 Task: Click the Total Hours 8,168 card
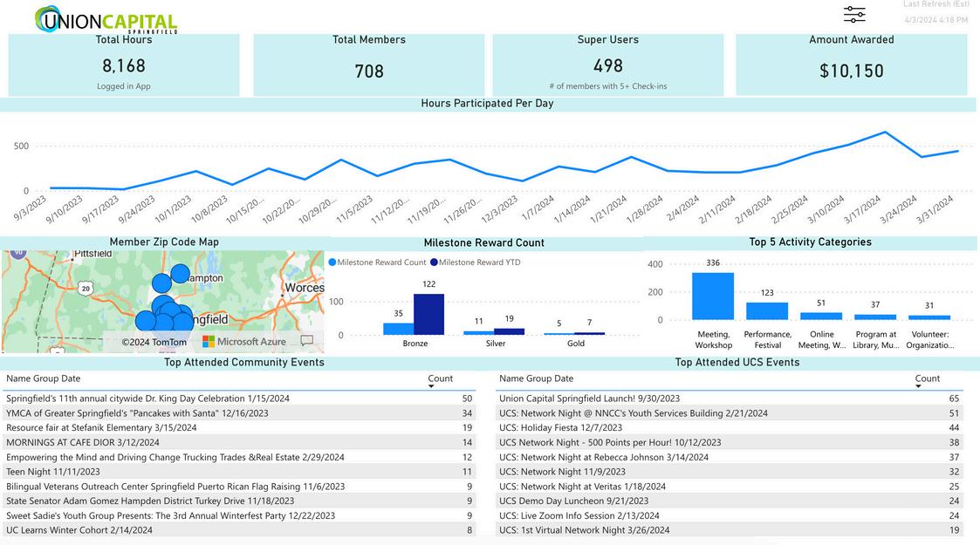coord(124,65)
